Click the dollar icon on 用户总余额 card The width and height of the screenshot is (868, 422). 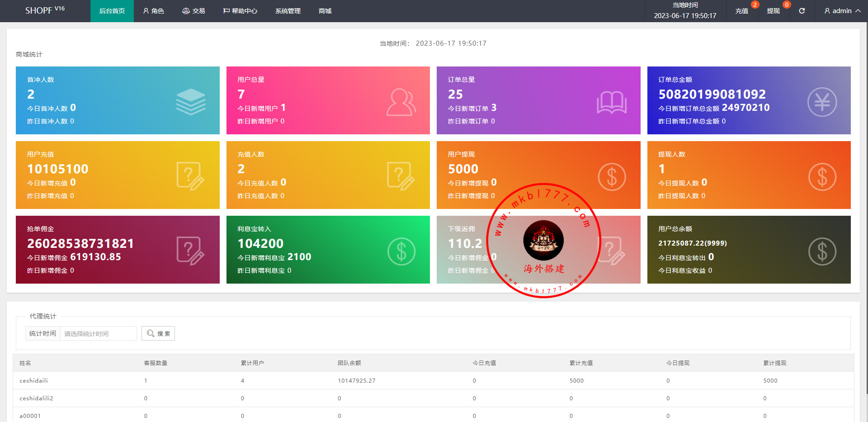(x=822, y=251)
